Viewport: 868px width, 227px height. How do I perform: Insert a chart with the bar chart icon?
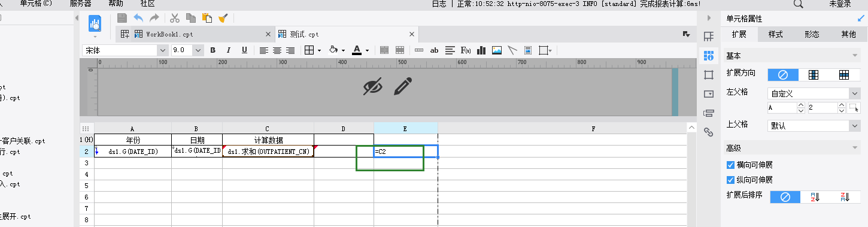tap(481, 50)
